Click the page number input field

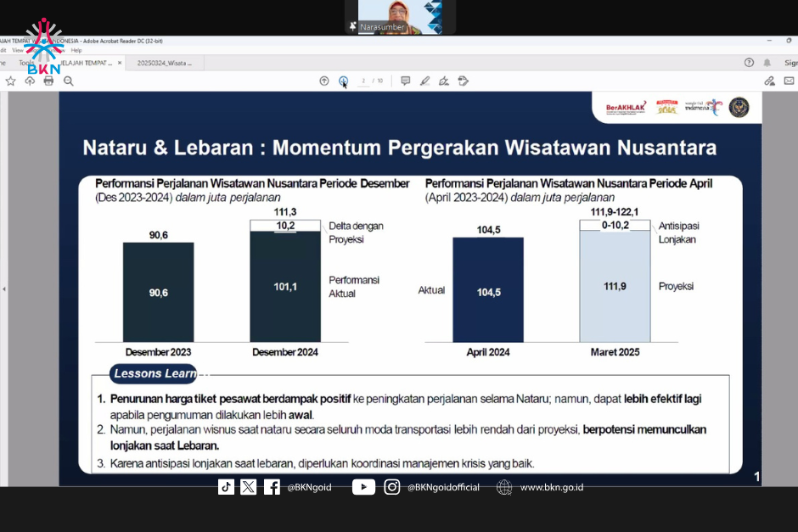click(x=363, y=81)
